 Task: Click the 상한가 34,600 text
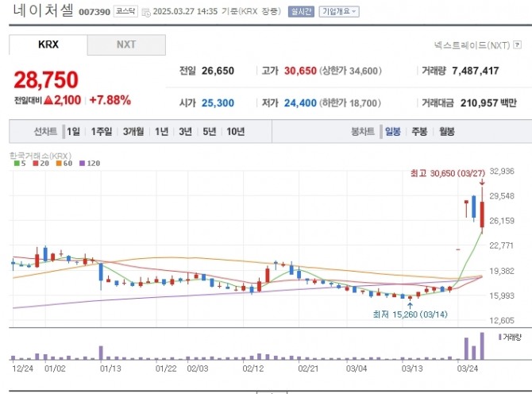click(350, 71)
